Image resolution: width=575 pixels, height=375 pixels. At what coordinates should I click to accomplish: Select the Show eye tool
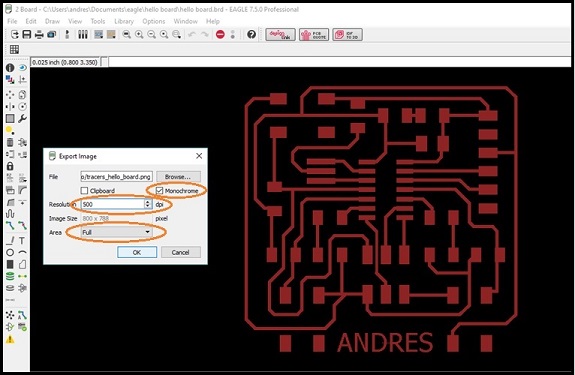click(22, 68)
